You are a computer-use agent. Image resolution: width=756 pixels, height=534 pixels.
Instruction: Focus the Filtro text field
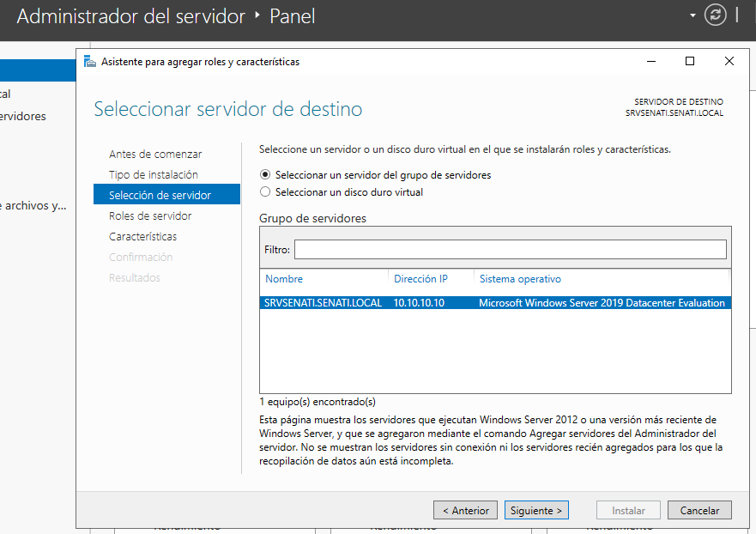pyautogui.click(x=510, y=249)
